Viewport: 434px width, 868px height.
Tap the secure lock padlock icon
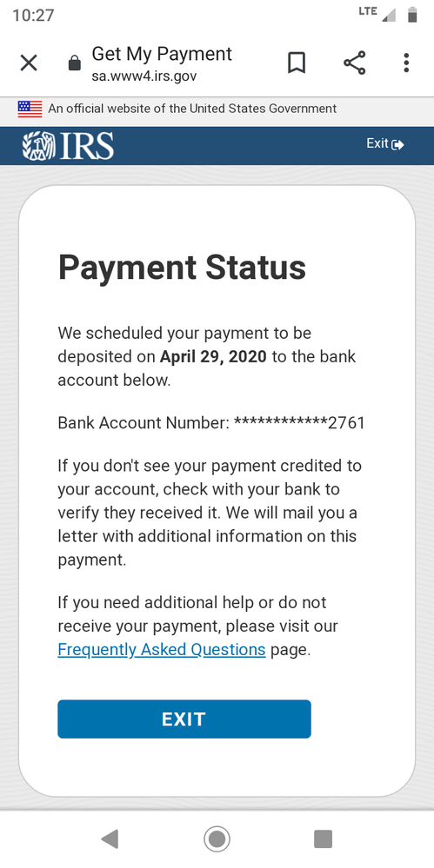pyautogui.click(x=74, y=63)
